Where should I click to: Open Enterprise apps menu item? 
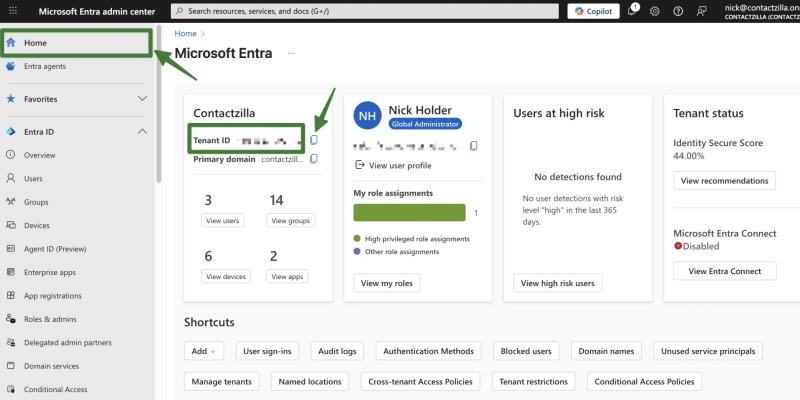[50, 272]
